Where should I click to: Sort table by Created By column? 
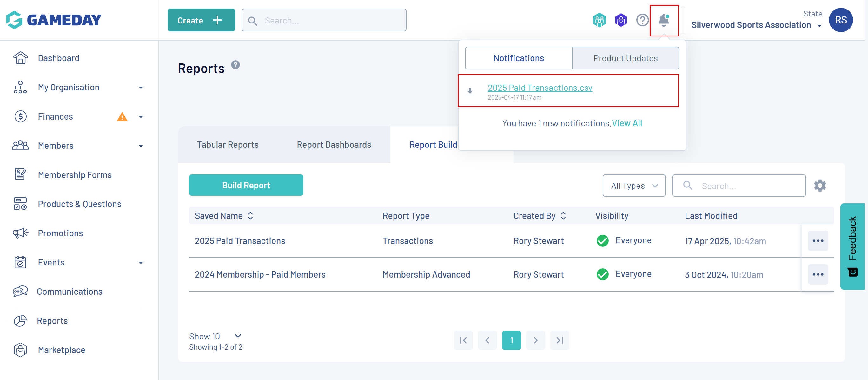563,216
